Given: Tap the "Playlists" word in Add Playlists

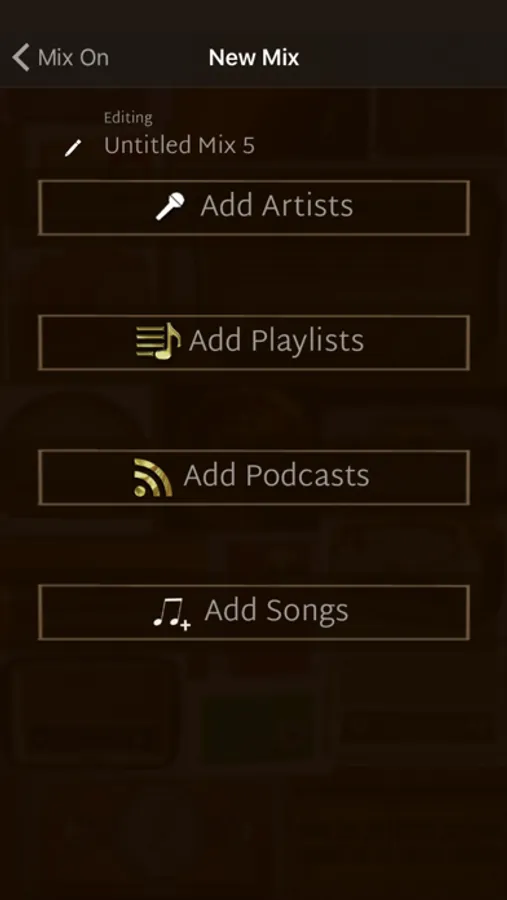Looking at the screenshot, I should coord(308,341).
